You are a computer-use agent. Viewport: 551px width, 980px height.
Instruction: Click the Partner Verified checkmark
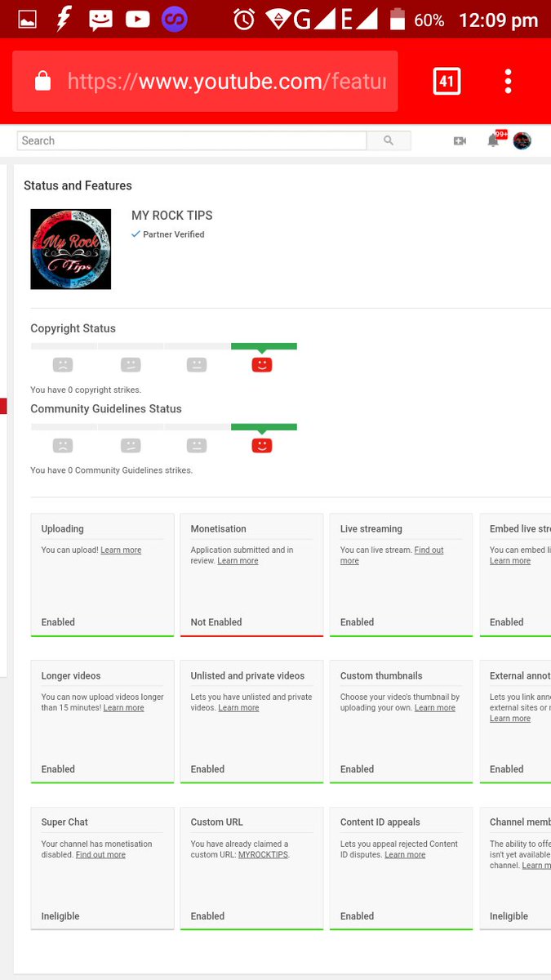coord(136,234)
